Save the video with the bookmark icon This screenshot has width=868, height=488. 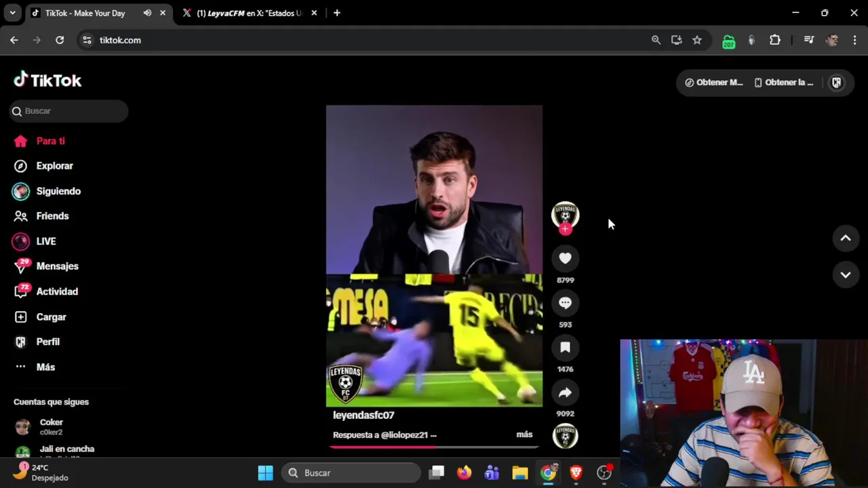click(565, 348)
